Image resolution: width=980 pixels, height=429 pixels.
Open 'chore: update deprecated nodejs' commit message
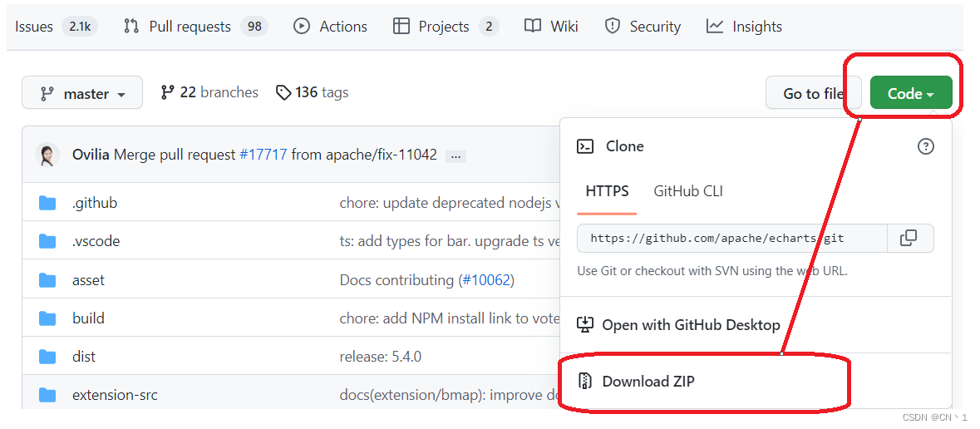tap(450, 203)
